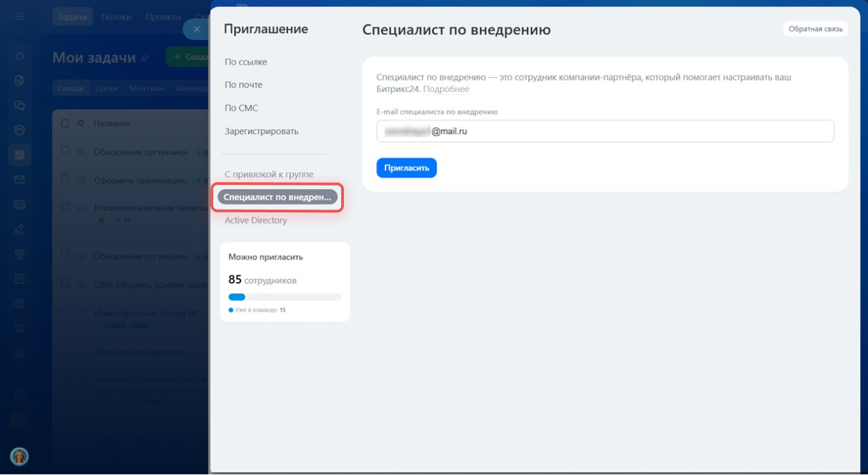This screenshot has height=475, width=868.
Task: Open the Подробнее link
Action: [x=446, y=89]
